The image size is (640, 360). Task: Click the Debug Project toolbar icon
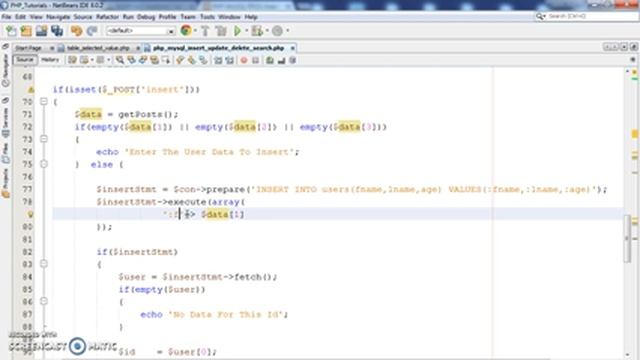click(x=257, y=31)
